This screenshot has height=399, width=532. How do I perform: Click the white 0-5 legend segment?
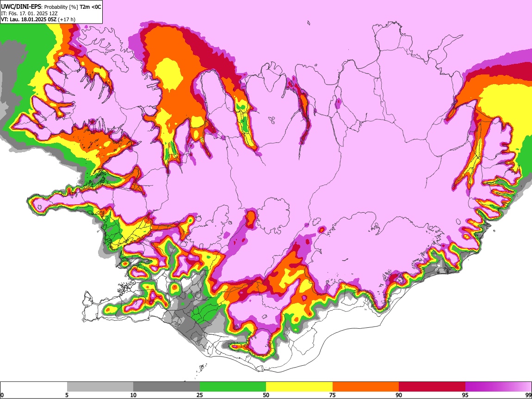coord(34,387)
